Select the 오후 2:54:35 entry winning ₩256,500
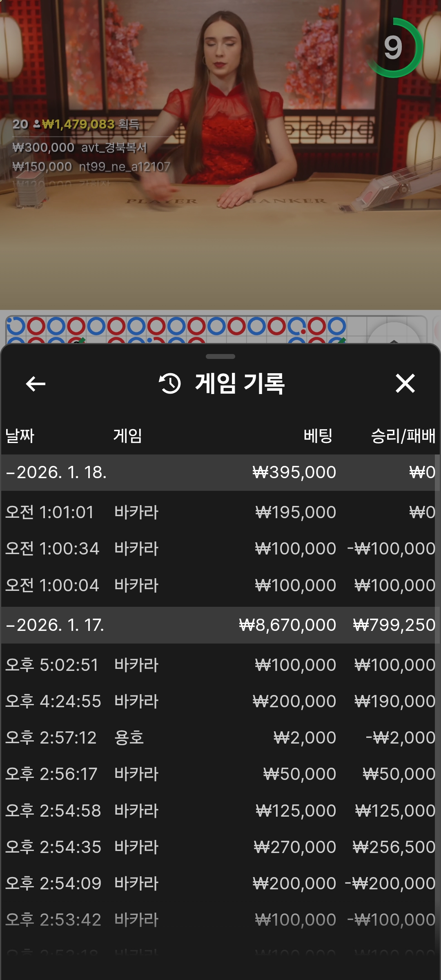The image size is (441, 980). click(220, 847)
